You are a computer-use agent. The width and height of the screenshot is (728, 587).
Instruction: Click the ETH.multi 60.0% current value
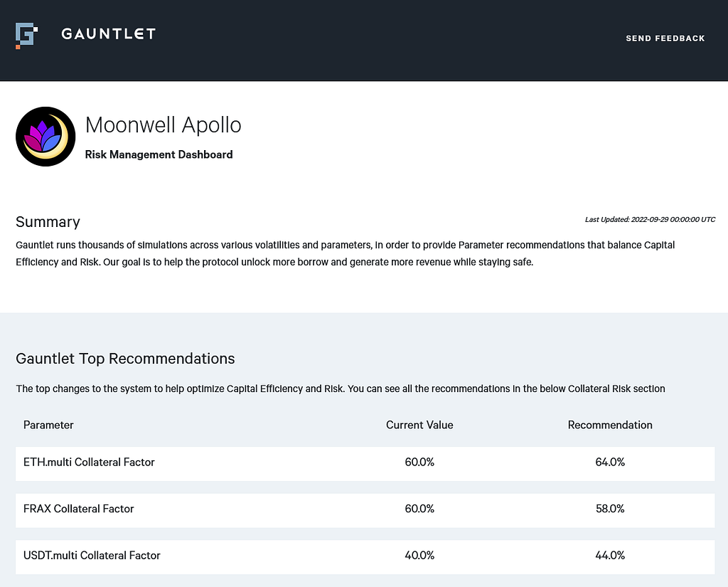[x=419, y=462]
